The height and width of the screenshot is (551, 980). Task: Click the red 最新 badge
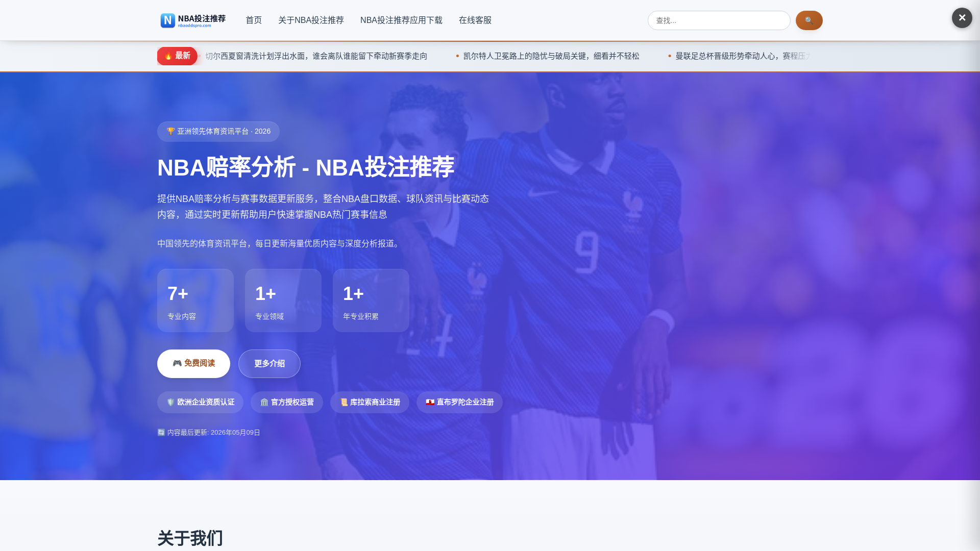coord(177,56)
